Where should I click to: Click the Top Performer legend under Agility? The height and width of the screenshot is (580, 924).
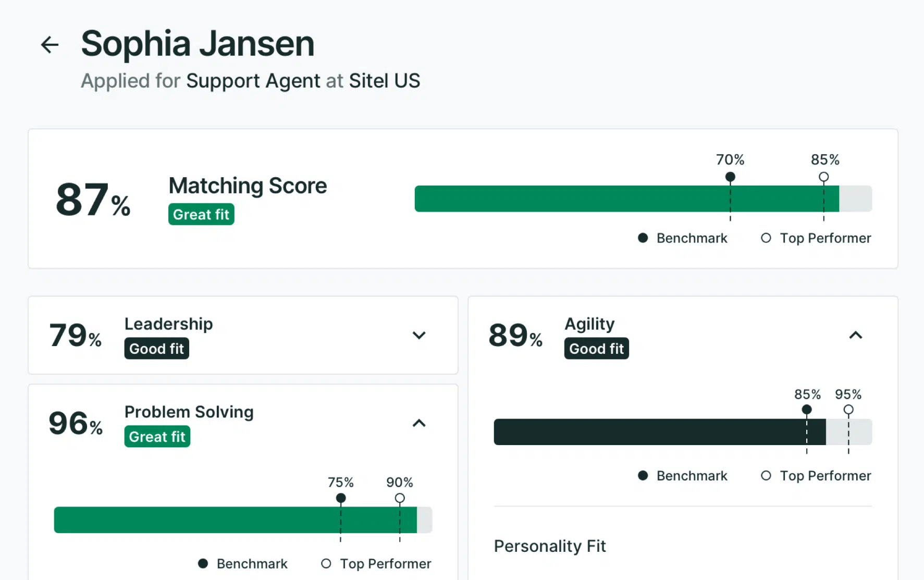coord(816,476)
